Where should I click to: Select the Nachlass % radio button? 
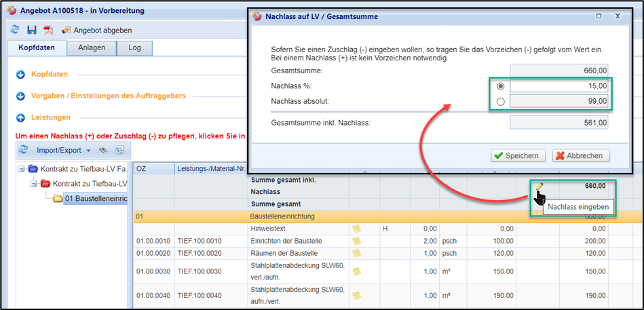click(501, 86)
